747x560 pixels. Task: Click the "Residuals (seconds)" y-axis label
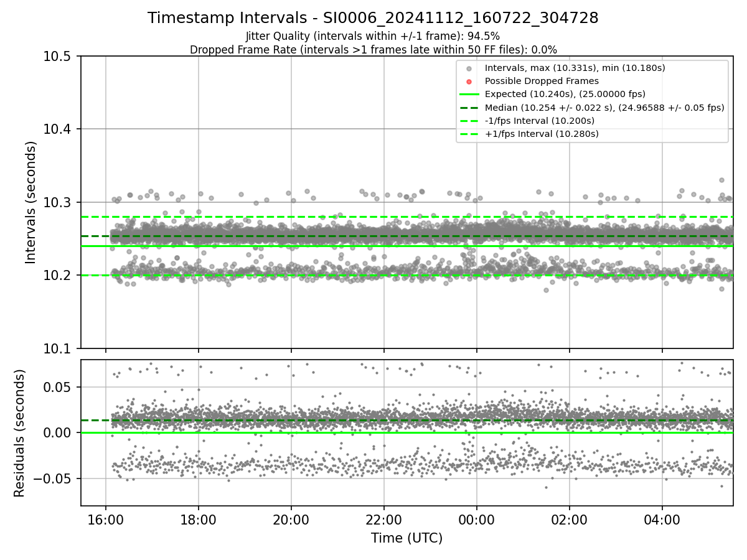[x=19, y=433]
